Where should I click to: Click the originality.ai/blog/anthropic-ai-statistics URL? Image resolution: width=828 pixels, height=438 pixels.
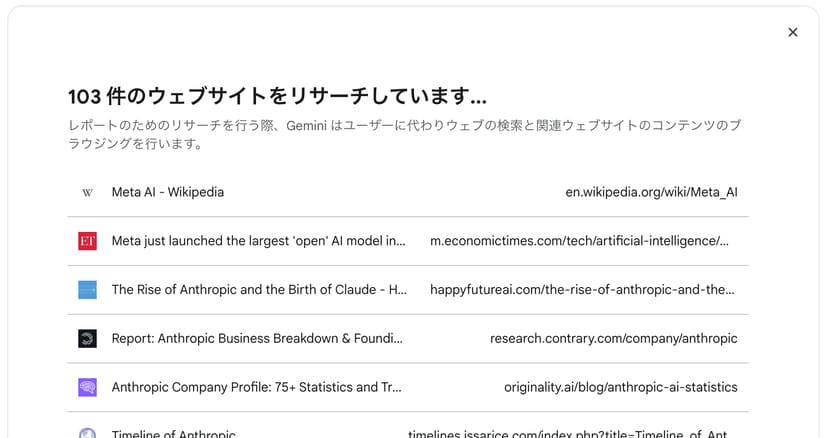point(620,387)
